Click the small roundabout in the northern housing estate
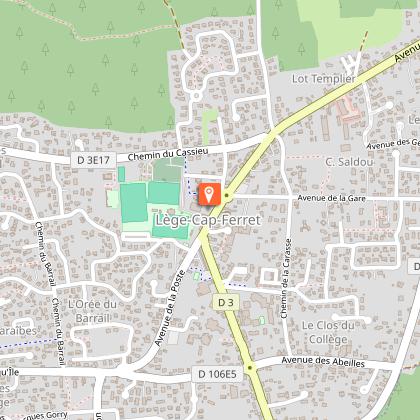 click(196, 97)
